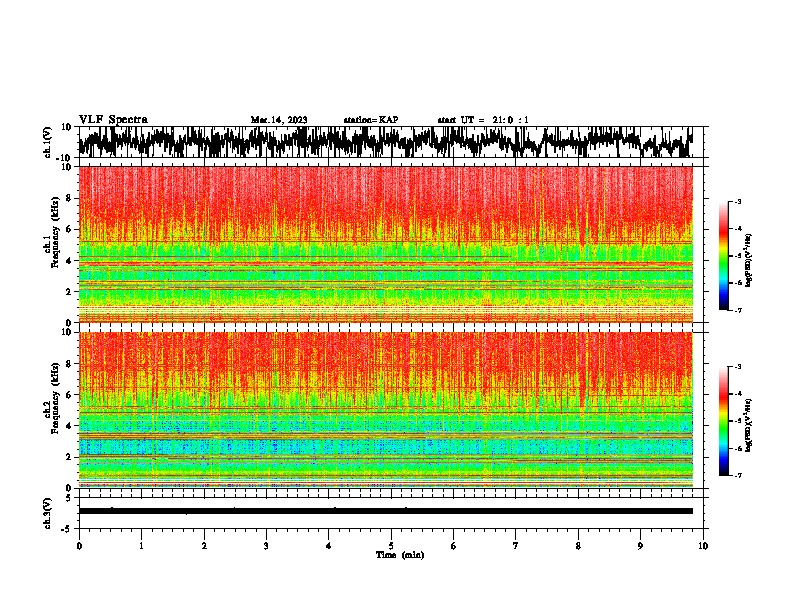The width and height of the screenshot is (792, 612).
Task: Click the ch.2 "Frequency (kHz)" axis label
Action: [56, 398]
